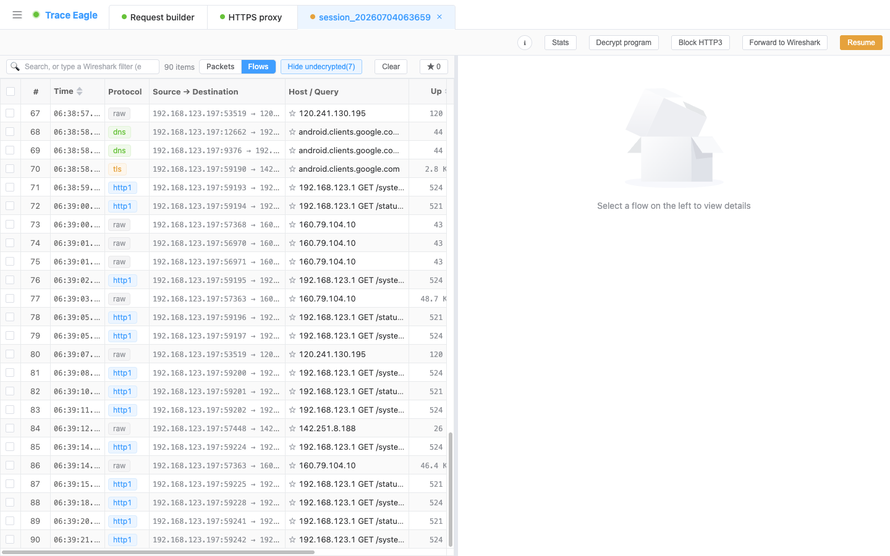This screenshot has height=556, width=890.
Task: Select row 82 source 192.168.123.197:59201
Action: pos(216,391)
